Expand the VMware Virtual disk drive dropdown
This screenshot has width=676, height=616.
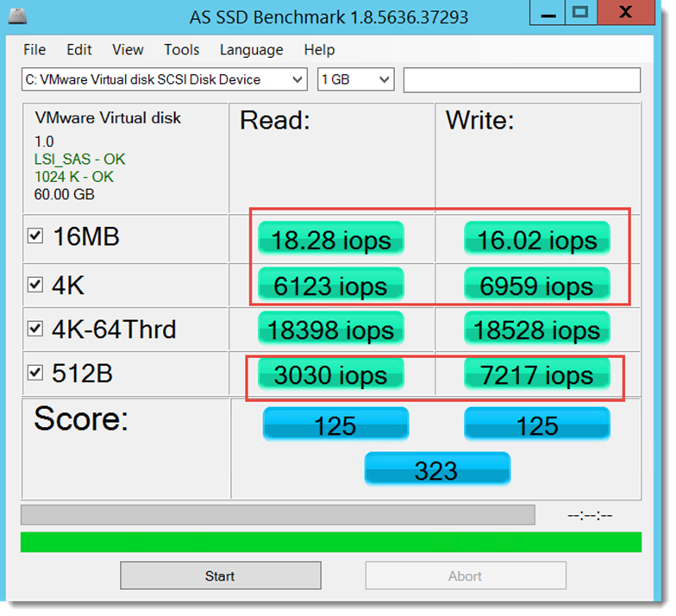coord(164,79)
